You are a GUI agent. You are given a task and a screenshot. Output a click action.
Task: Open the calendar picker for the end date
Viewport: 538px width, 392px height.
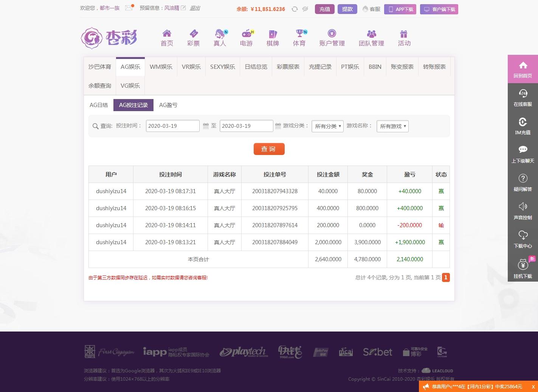tap(278, 126)
